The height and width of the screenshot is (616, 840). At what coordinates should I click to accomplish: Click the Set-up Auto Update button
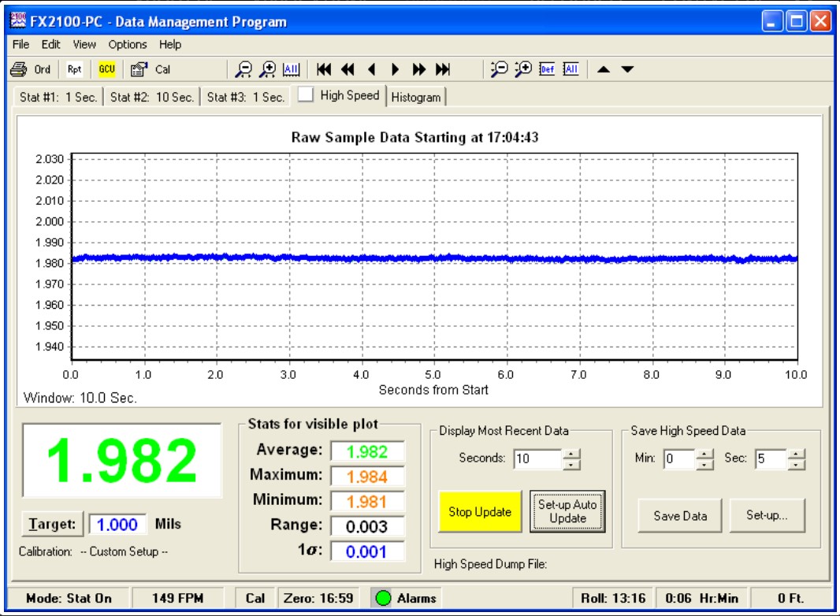(567, 511)
